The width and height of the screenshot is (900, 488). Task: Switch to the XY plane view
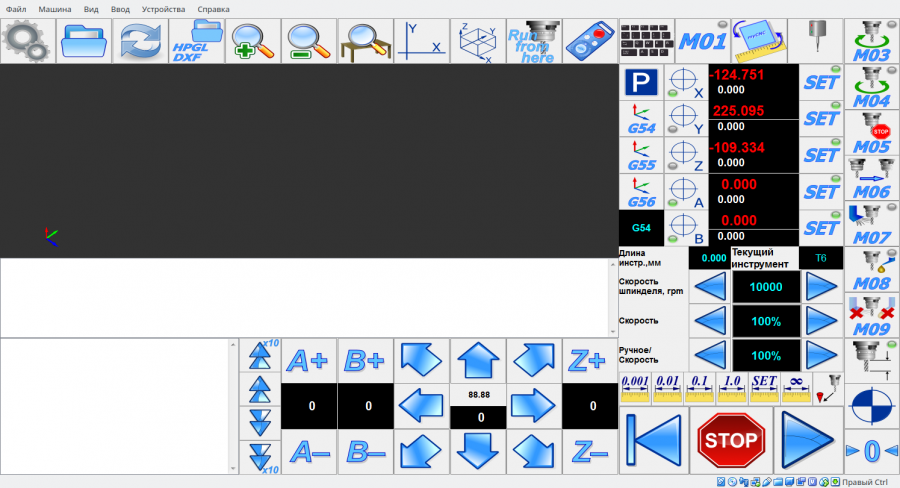tap(421, 41)
